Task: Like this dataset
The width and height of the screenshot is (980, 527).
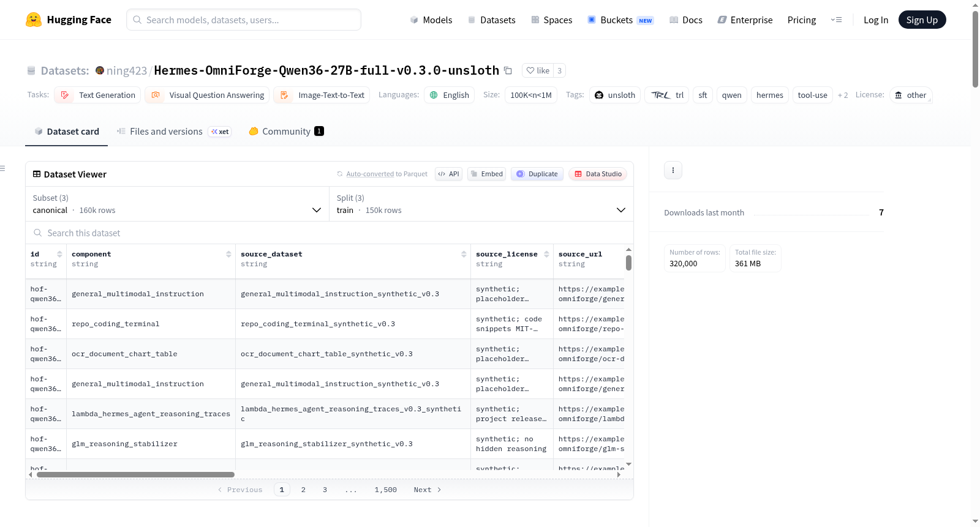Action: tap(538, 70)
